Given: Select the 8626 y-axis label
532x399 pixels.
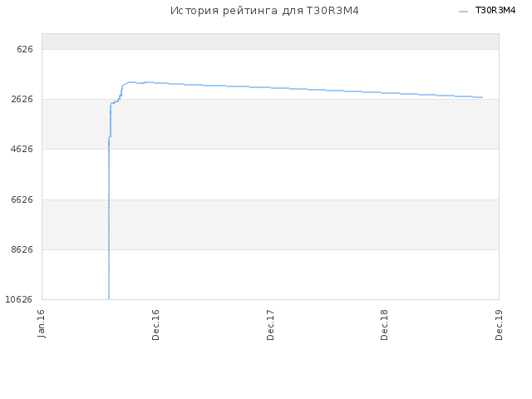Looking at the screenshot, I should pos(22,249).
